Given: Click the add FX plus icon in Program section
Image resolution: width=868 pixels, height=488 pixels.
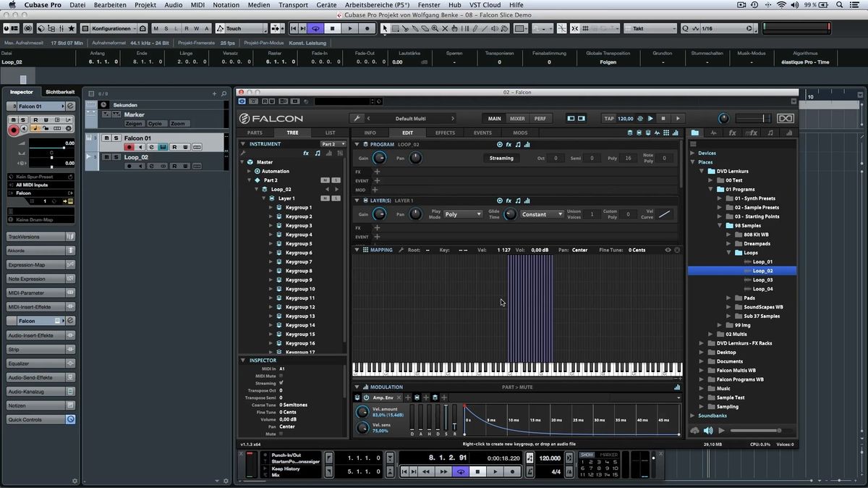Looking at the screenshot, I should (377, 172).
